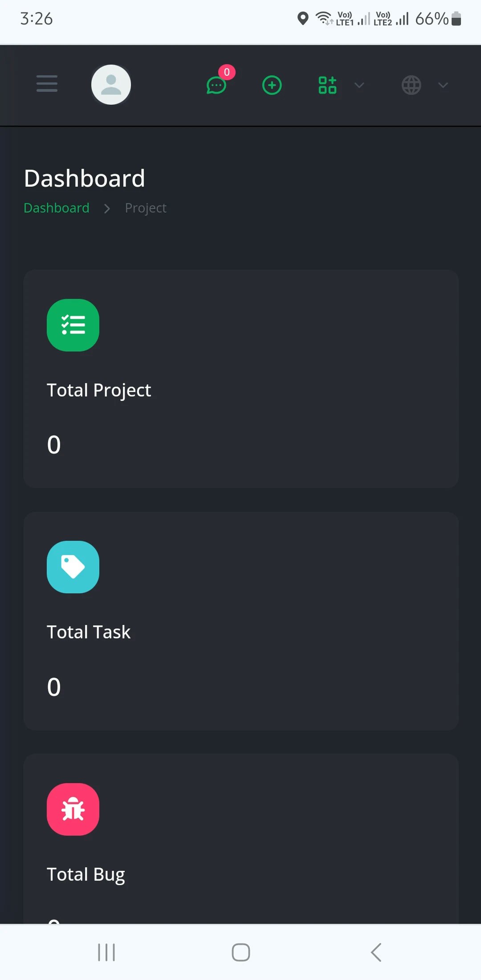Open the hamburger sidebar menu
Viewport: 481px width, 980px height.
point(47,84)
